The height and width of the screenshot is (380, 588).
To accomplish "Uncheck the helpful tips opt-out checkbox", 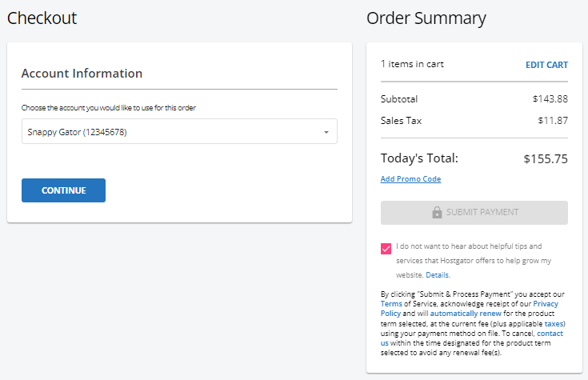I will 387,248.
